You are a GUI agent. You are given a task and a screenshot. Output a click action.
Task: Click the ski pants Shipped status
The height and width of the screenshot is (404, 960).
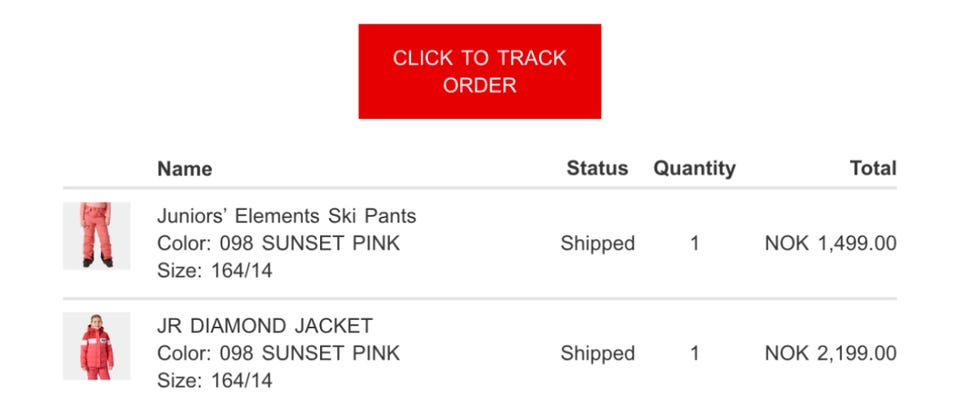[597, 243]
